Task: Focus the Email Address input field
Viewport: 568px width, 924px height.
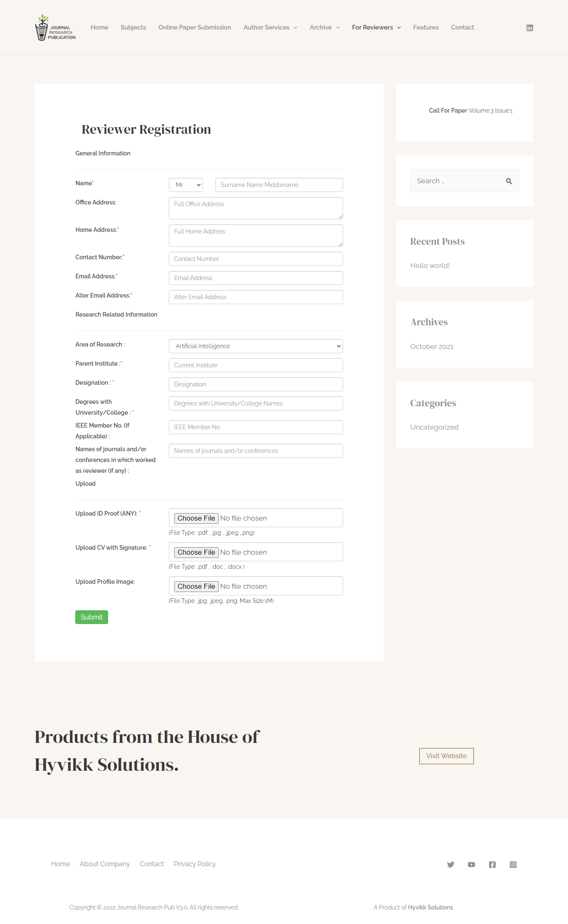Action: (x=256, y=278)
